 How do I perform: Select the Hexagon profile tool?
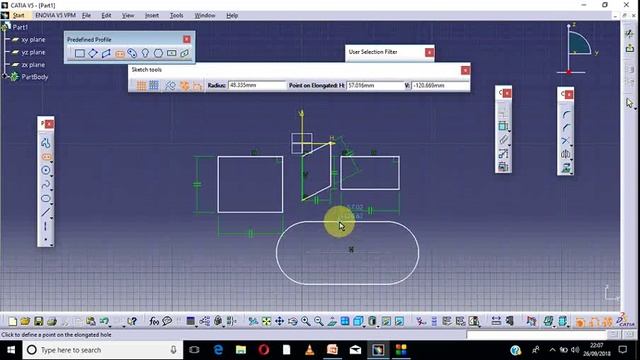point(158,53)
